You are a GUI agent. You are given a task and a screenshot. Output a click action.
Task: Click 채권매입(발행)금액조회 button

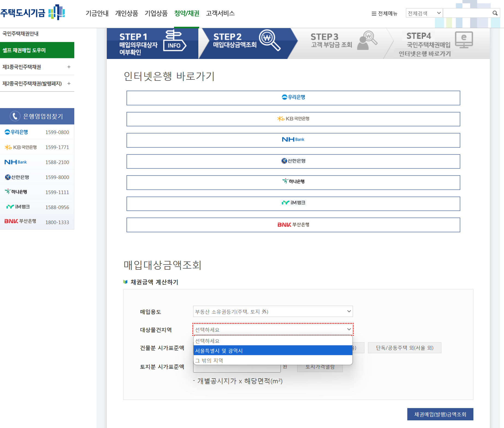[x=440, y=414]
